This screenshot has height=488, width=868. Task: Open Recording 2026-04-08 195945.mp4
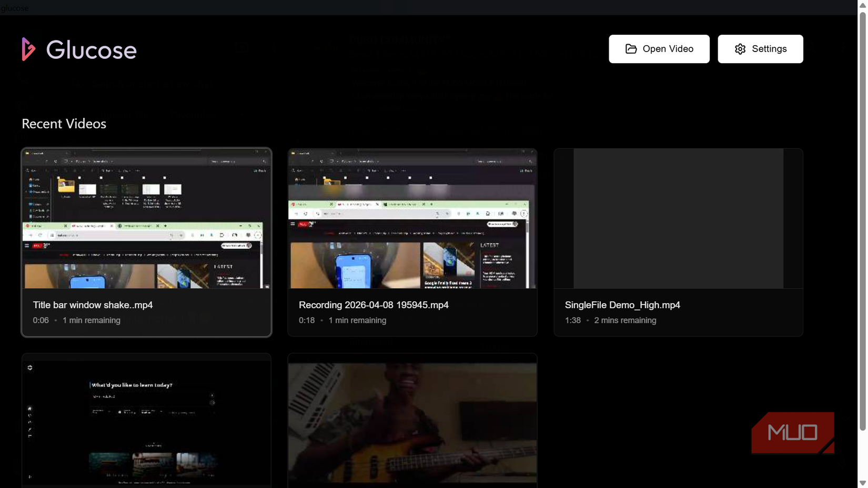pos(412,219)
